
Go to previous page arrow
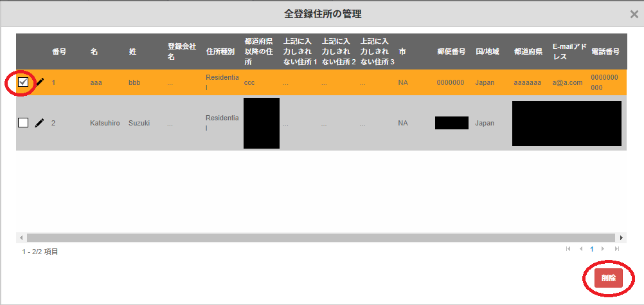[581, 248]
